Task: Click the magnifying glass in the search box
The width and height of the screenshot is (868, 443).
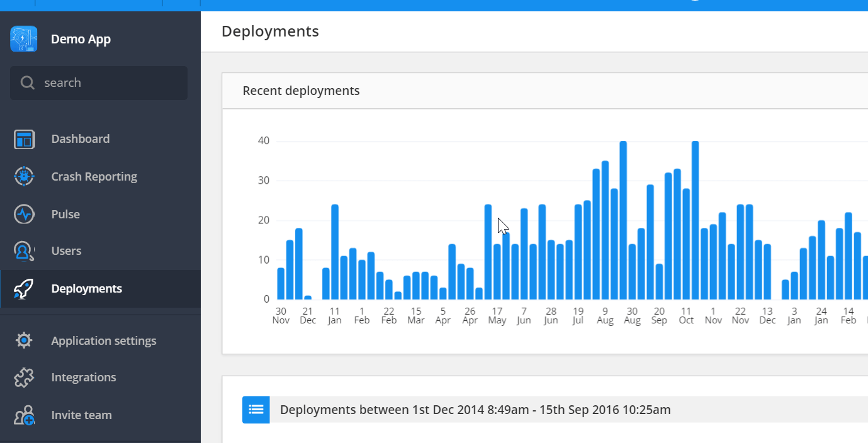Action: click(26, 82)
